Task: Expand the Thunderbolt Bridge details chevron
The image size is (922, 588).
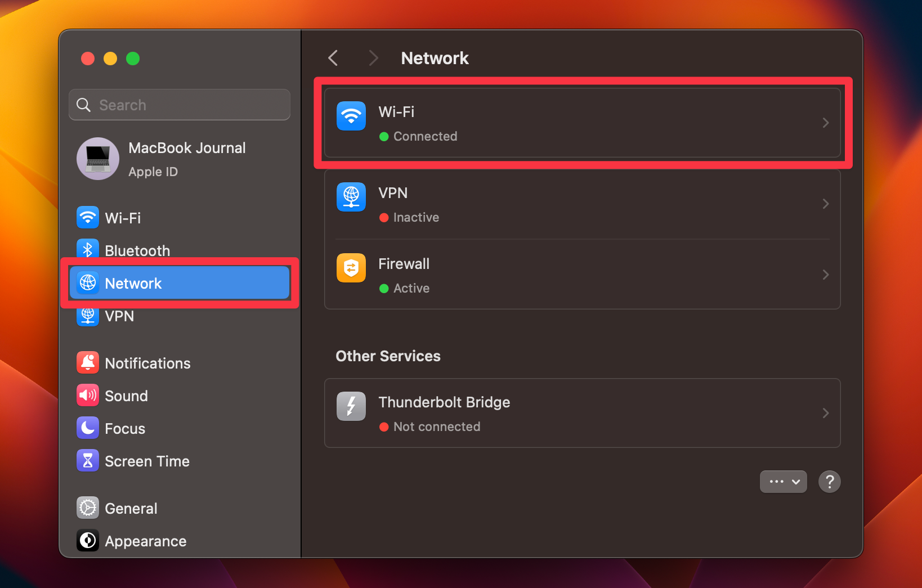Action: coord(826,413)
